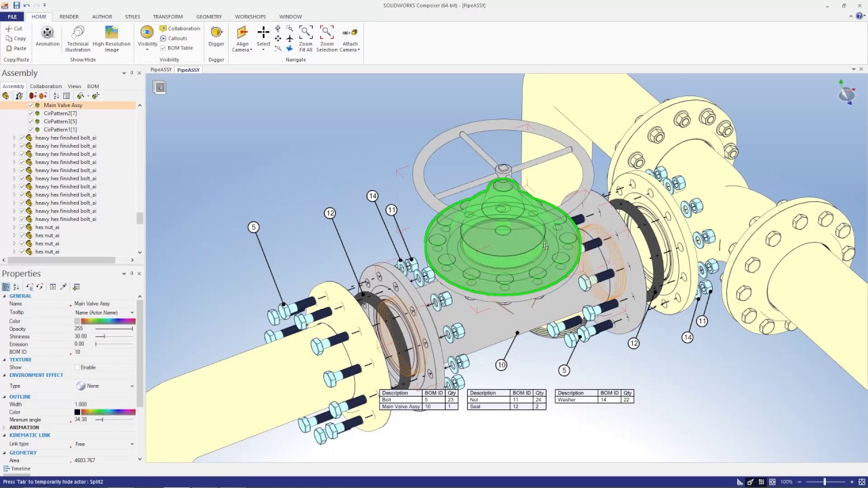
Task: Open the FILE menu
Action: (12, 16)
